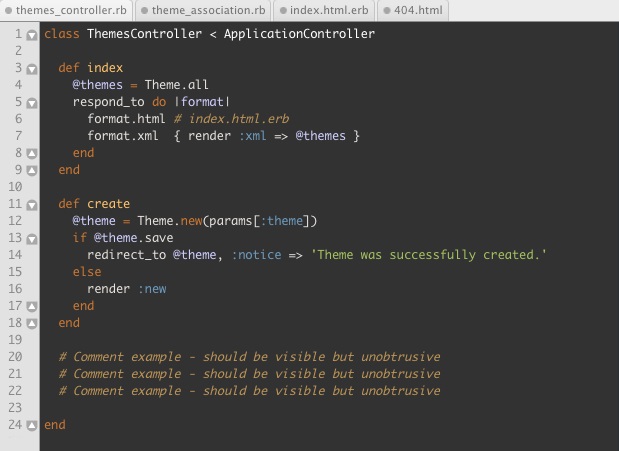
Task: Click string 'Theme was successfully created.'
Action: tap(429, 255)
